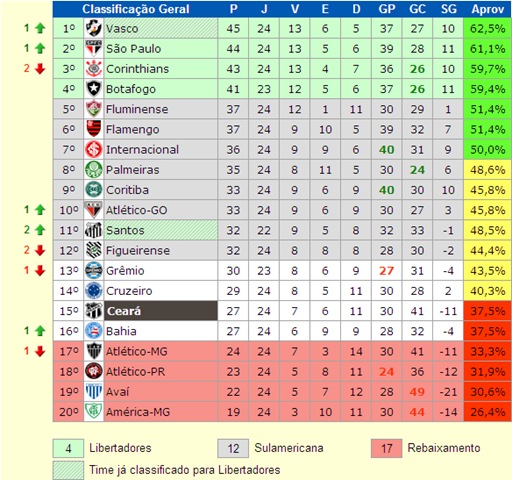
Task: Click the Palmeiras green crest
Action: coord(94,170)
